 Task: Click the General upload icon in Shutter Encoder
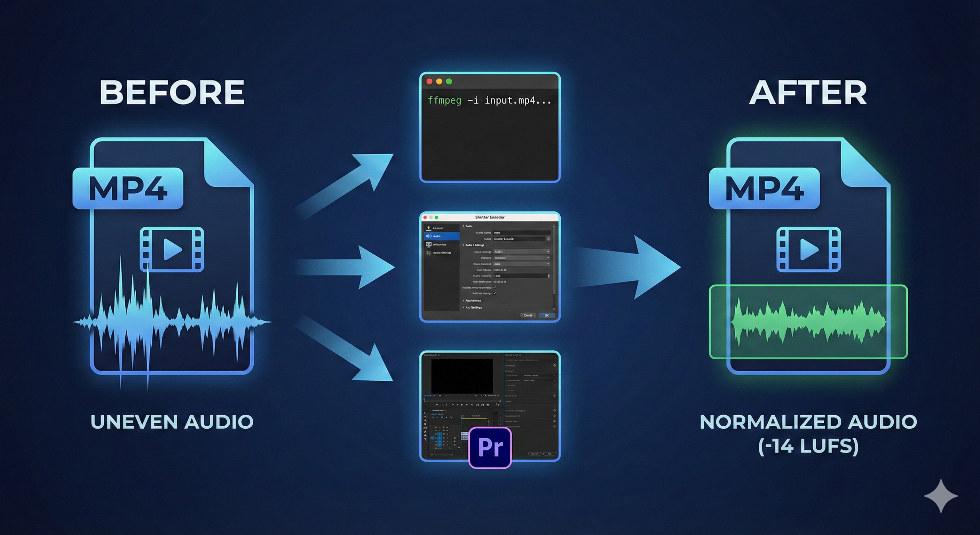(429, 228)
